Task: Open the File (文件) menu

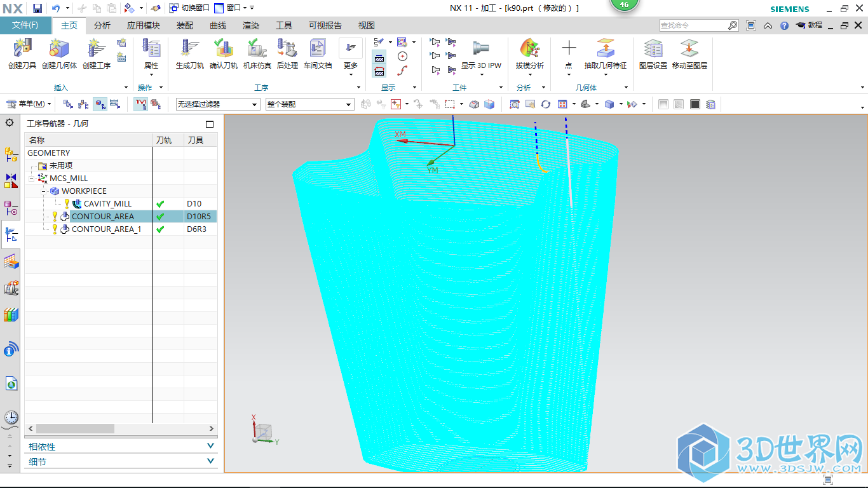Action: pos(25,25)
